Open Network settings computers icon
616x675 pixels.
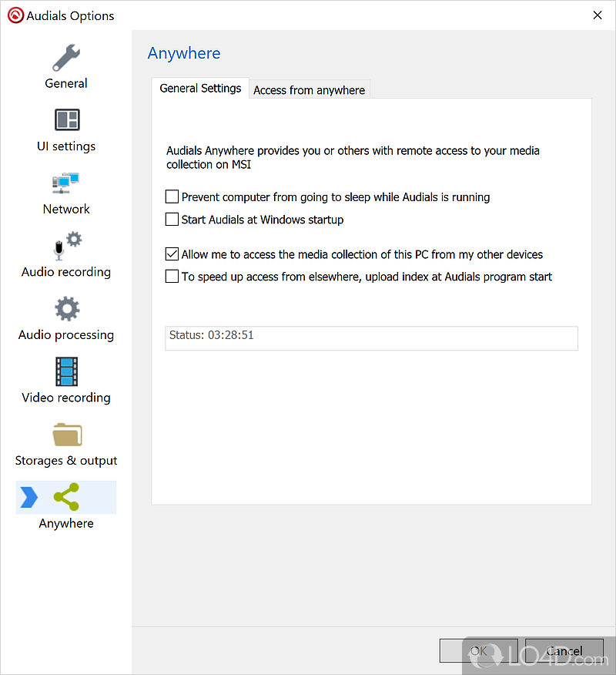(67, 183)
